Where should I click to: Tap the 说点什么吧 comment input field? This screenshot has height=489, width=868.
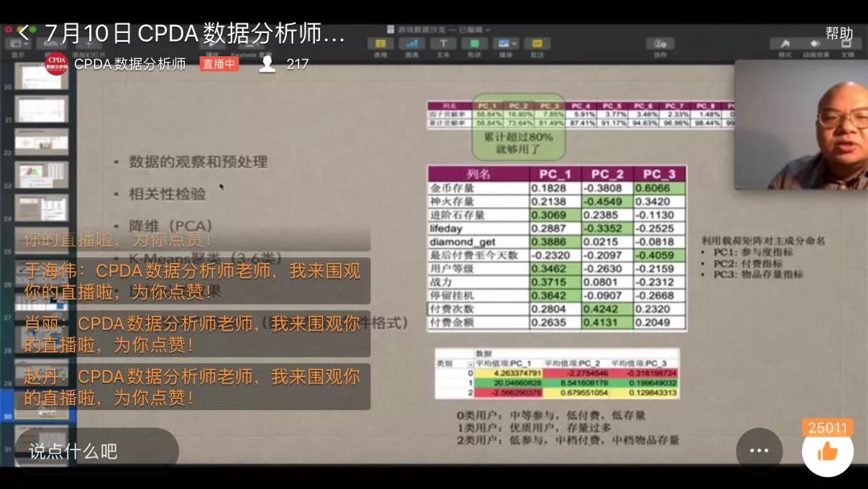(97, 450)
